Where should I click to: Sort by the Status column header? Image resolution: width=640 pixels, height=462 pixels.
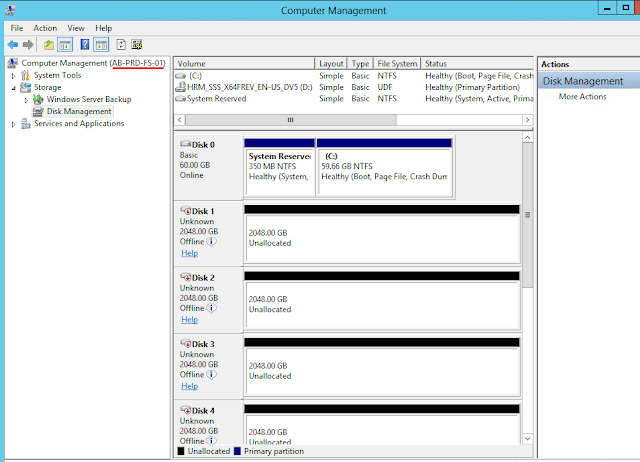coord(477,64)
